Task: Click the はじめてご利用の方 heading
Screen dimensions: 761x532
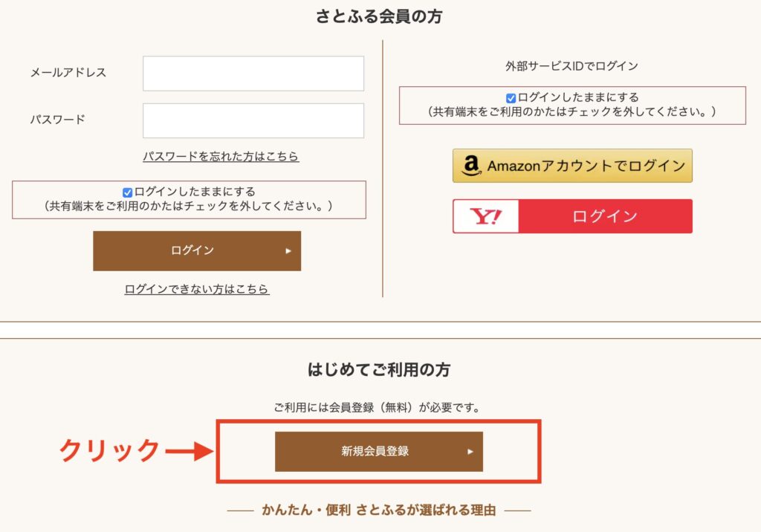Action: (379, 370)
